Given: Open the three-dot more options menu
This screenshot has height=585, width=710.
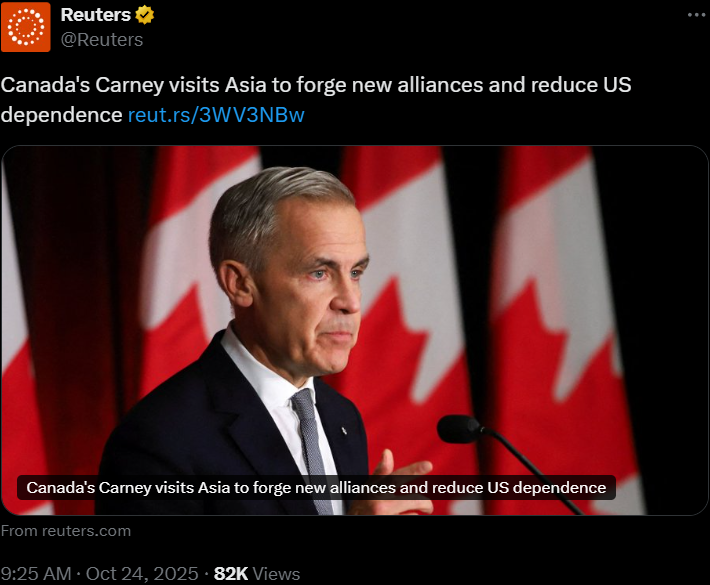Looking at the screenshot, I should point(696,15).
